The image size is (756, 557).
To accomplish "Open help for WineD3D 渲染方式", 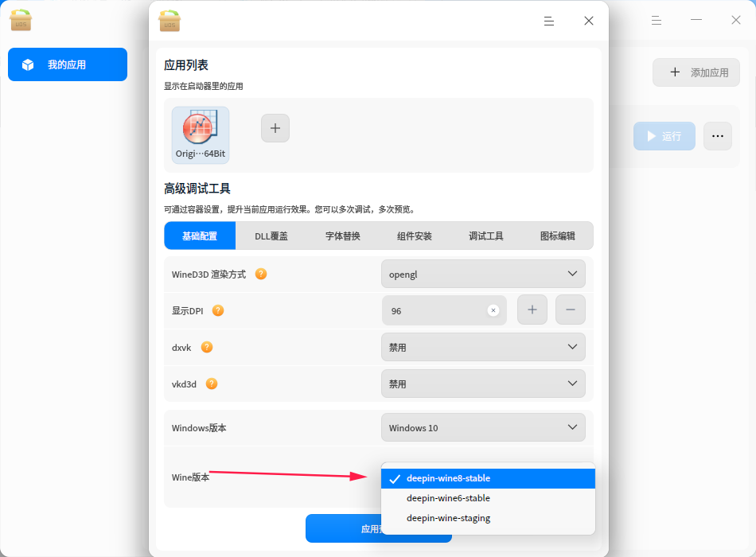I will click(261, 274).
